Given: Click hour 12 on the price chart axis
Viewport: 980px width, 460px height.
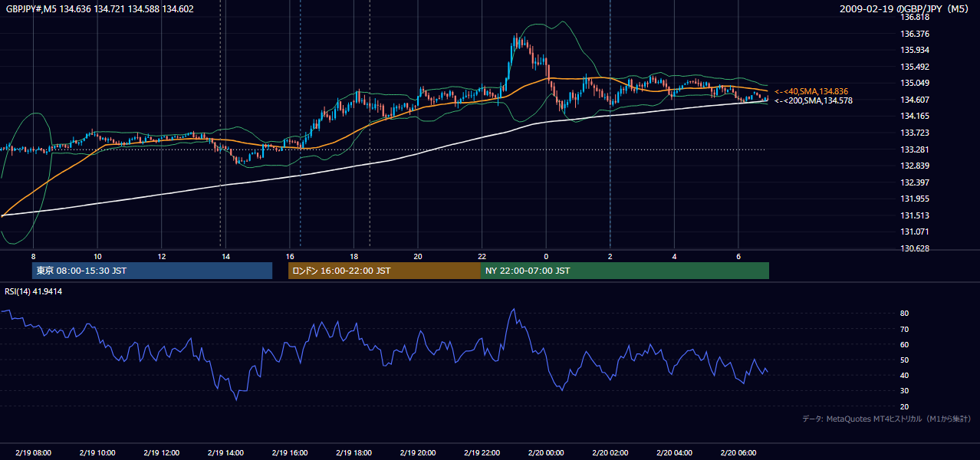Looking at the screenshot, I should tap(161, 255).
